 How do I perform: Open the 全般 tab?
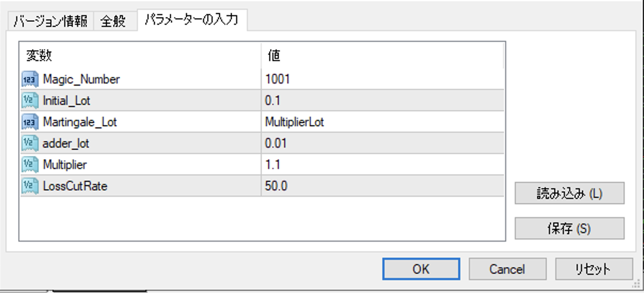pyautogui.click(x=113, y=21)
